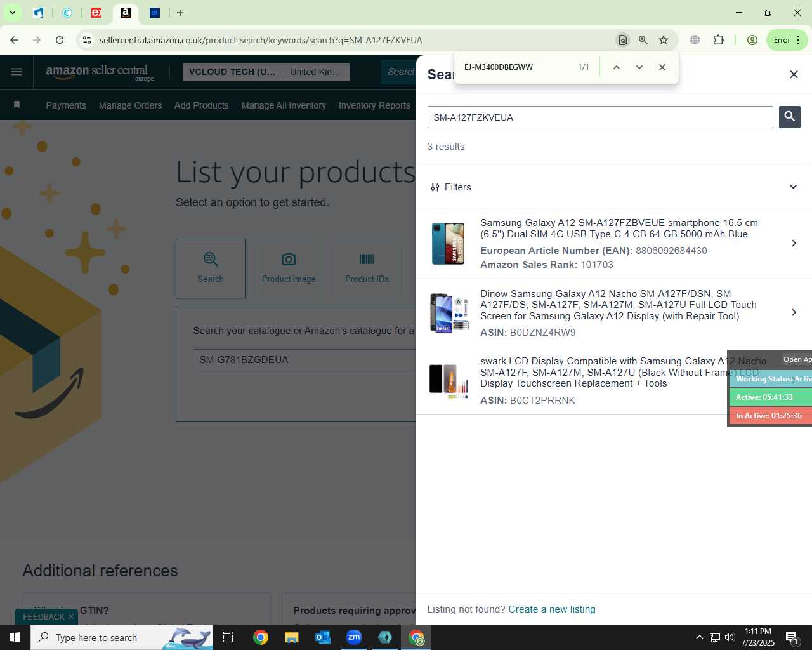Click the FEEDBACK button

tap(43, 617)
